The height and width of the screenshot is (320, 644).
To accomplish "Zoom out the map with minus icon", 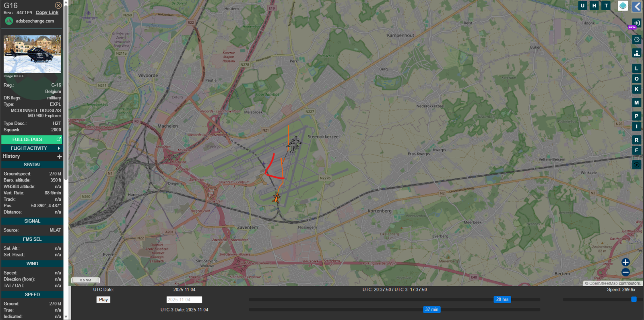I will 625,273.
